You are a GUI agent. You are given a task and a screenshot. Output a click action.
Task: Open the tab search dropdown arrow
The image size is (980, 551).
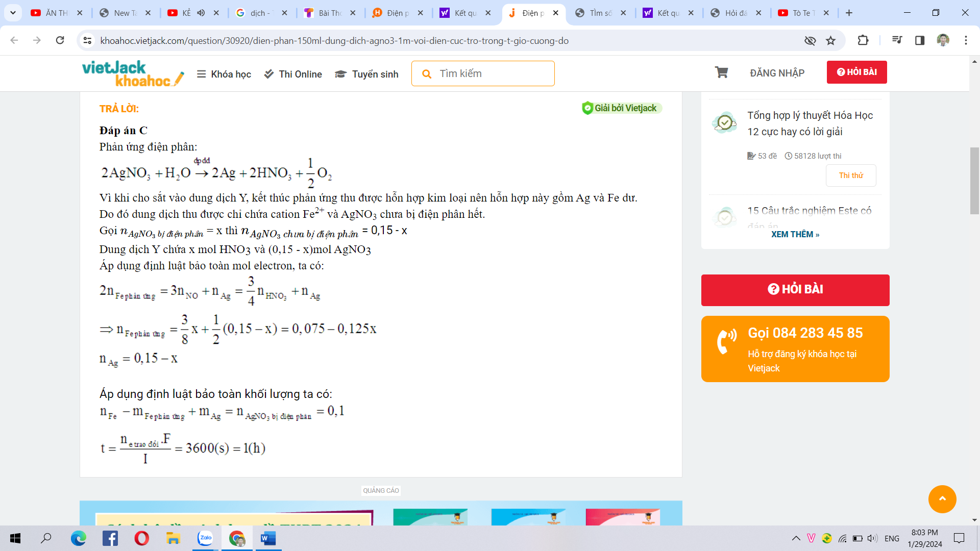point(13,13)
